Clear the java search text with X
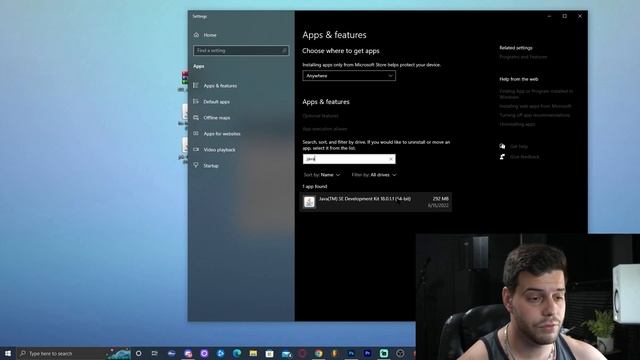The width and height of the screenshot is (640, 360). coord(391,159)
